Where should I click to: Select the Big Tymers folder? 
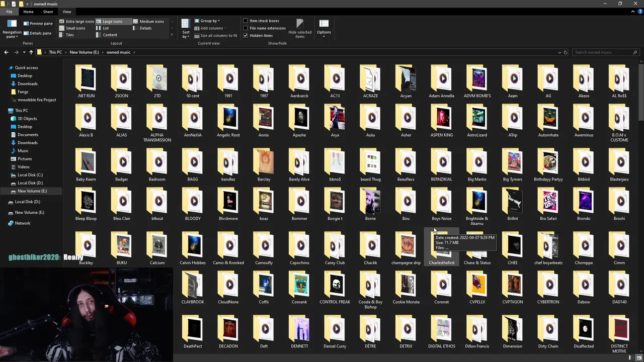(x=513, y=165)
